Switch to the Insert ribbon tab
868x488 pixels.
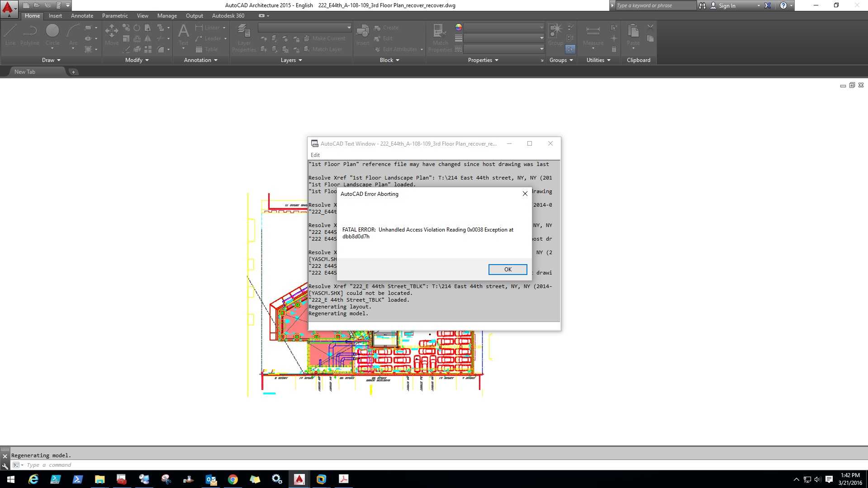point(55,16)
